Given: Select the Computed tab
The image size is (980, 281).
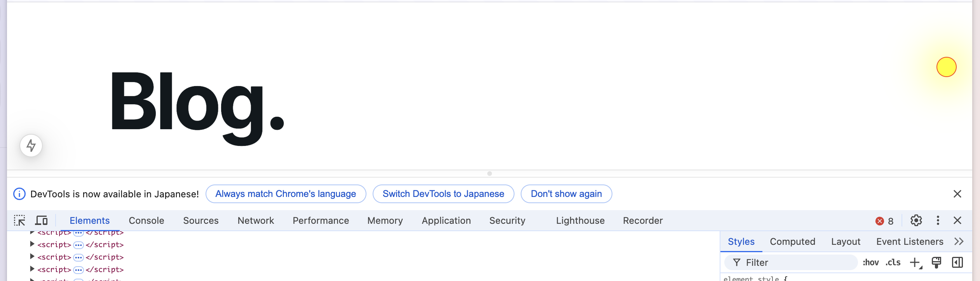Looking at the screenshot, I should [792, 242].
